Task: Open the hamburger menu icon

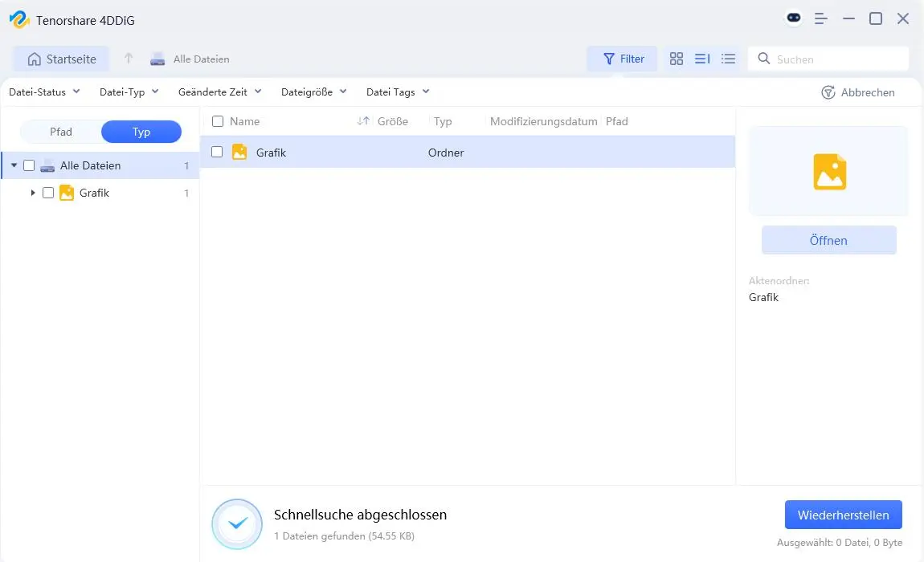Action: coord(821,18)
